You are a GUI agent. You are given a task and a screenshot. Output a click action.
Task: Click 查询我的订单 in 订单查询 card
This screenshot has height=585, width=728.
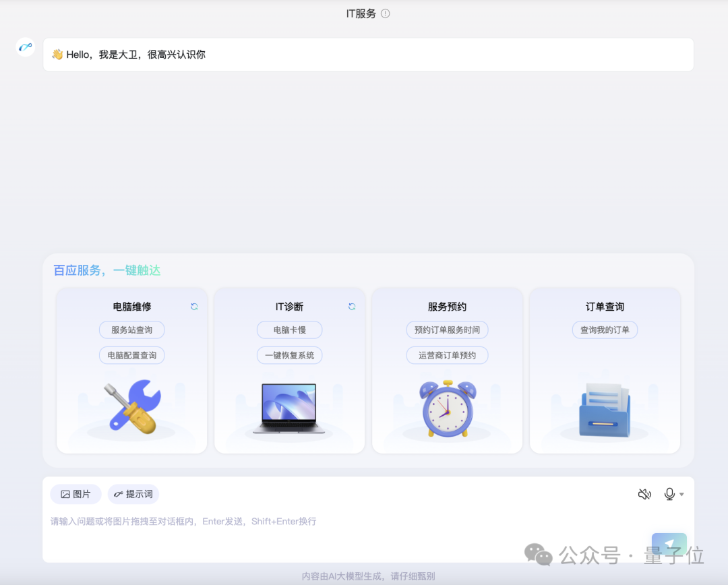[x=605, y=330]
